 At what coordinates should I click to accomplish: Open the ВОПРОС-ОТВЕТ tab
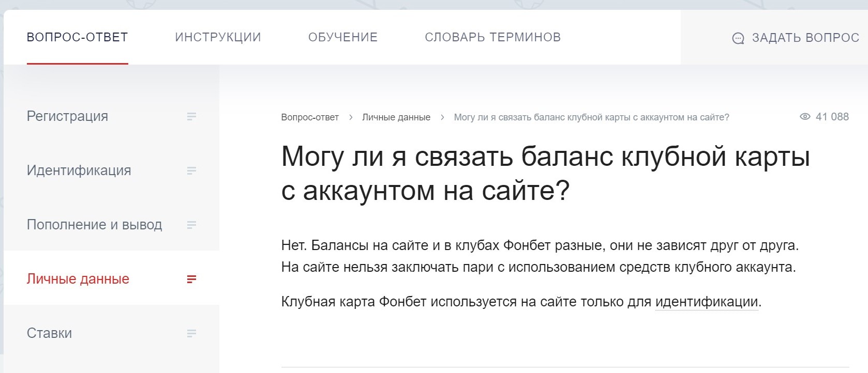pos(77,37)
